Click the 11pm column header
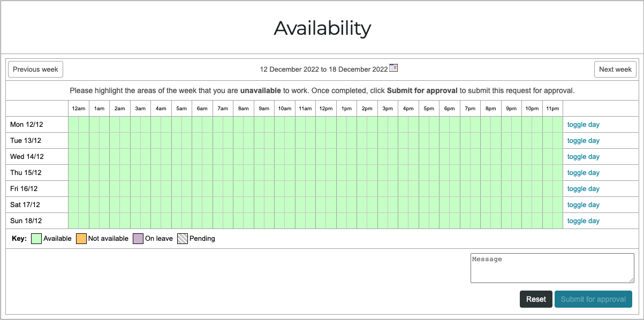Screen dimensions: 644x320 (x=552, y=109)
